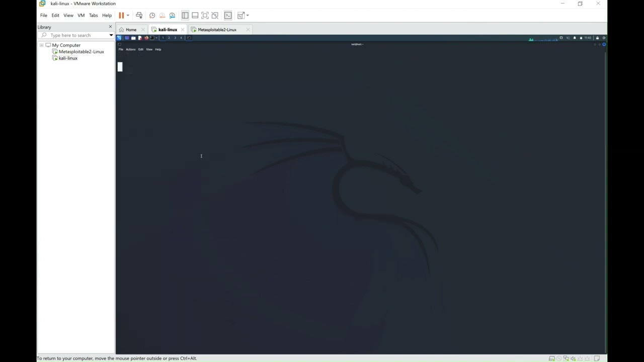Open the stretch guest dropdown arrow
644x362 pixels.
pyautogui.click(x=248, y=16)
